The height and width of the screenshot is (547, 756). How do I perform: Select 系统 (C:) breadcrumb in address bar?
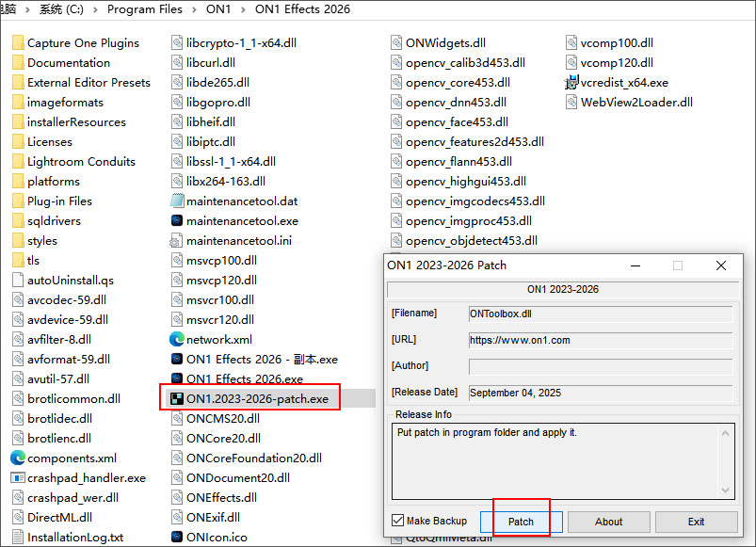pos(61,9)
